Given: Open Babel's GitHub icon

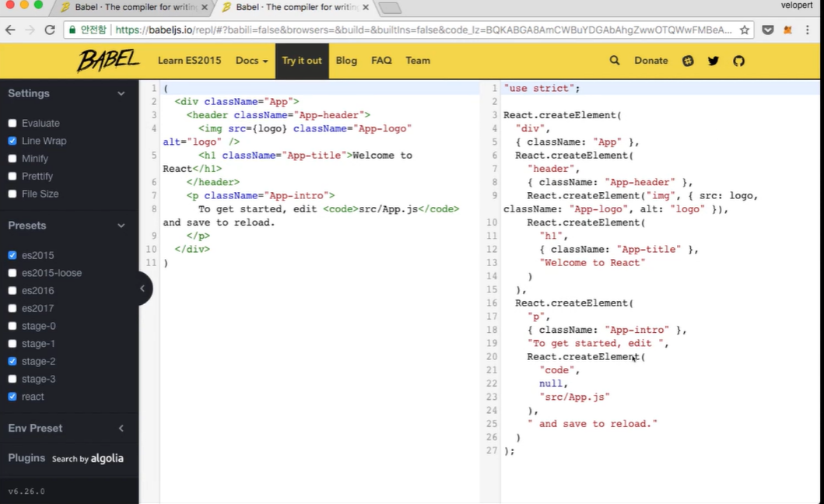Looking at the screenshot, I should [739, 61].
